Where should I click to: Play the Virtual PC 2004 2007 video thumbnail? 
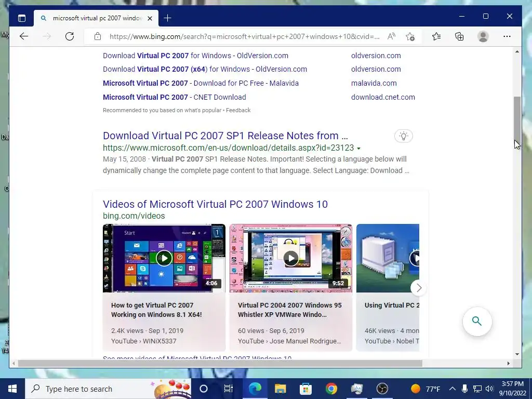pos(291,258)
